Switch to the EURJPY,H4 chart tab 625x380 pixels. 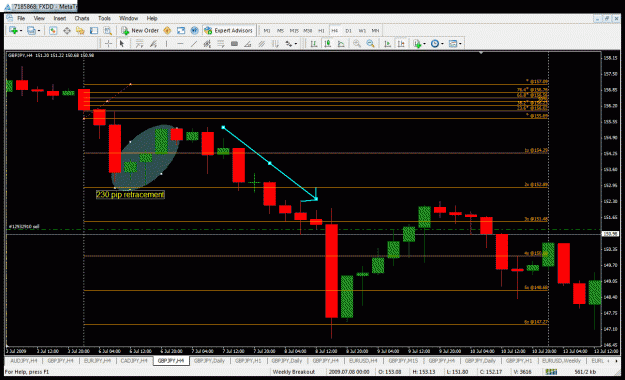(x=97, y=361)
